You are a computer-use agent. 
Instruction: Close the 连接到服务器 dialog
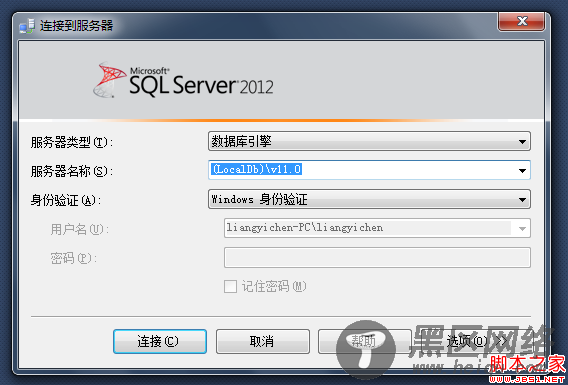522,21
